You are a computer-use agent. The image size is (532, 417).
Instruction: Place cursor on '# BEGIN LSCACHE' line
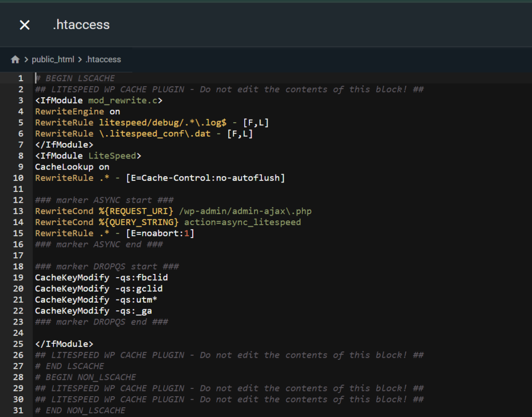(x=75, y=78)
